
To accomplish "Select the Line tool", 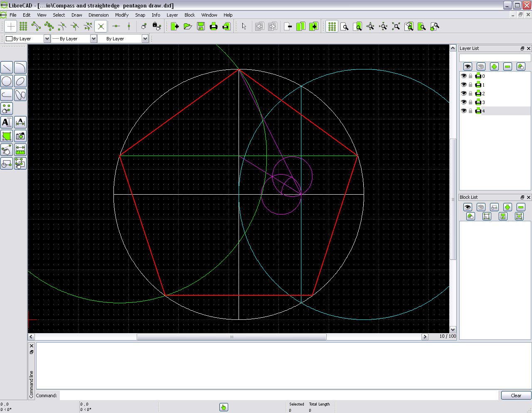I will [7, 67].
